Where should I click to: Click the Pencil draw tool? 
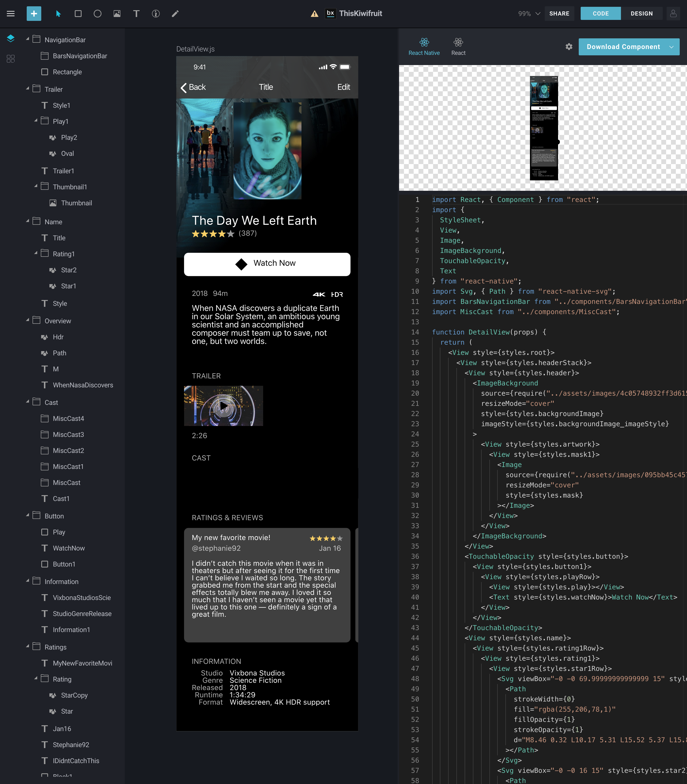tap(175, 14)
